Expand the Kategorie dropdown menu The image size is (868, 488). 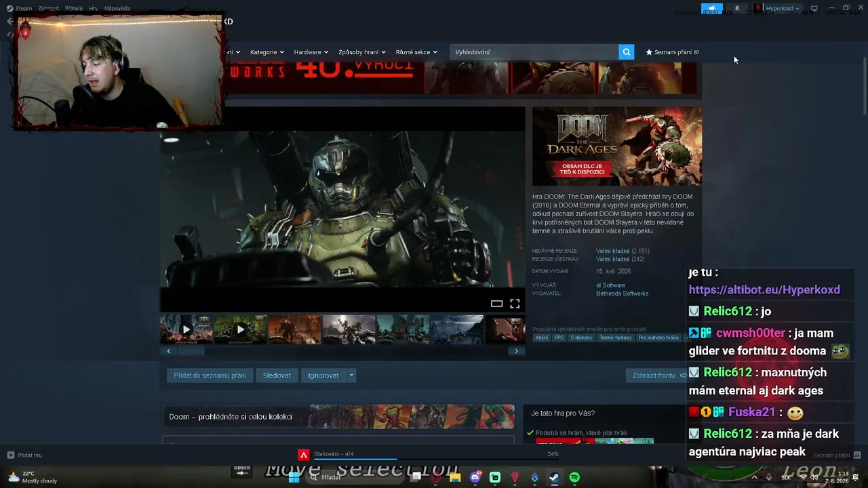point(266,52)
